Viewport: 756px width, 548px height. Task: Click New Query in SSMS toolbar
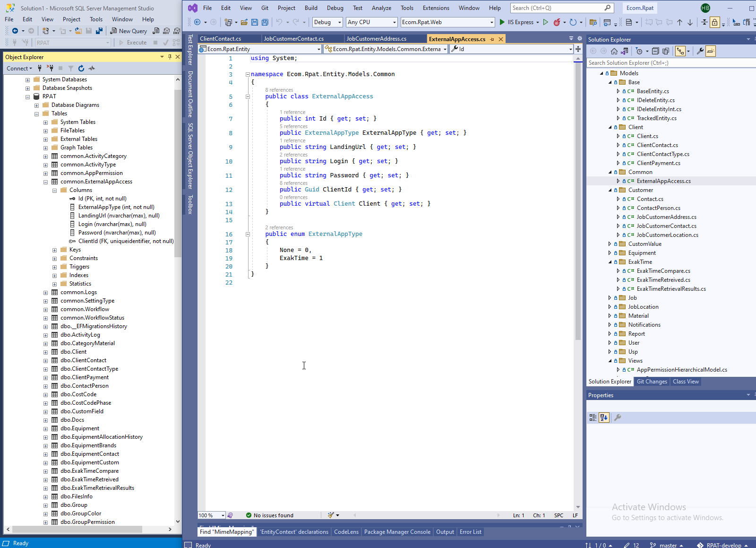[129, 31]
